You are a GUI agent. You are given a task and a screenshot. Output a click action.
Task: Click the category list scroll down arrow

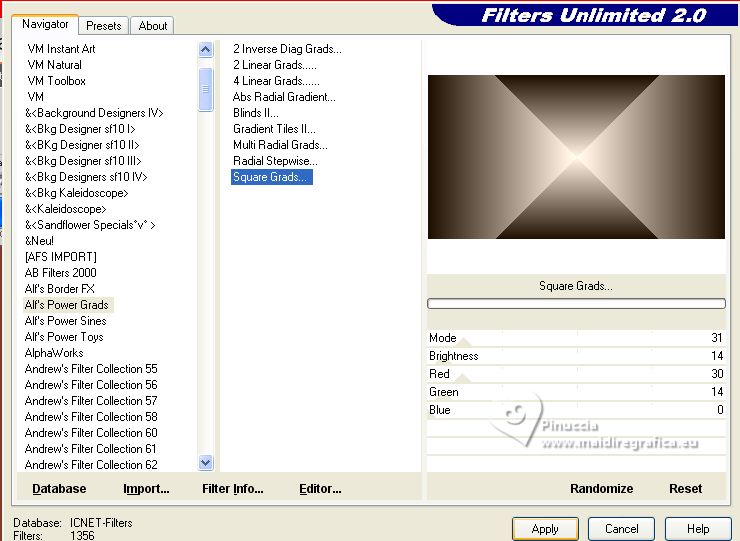(205, 463)
